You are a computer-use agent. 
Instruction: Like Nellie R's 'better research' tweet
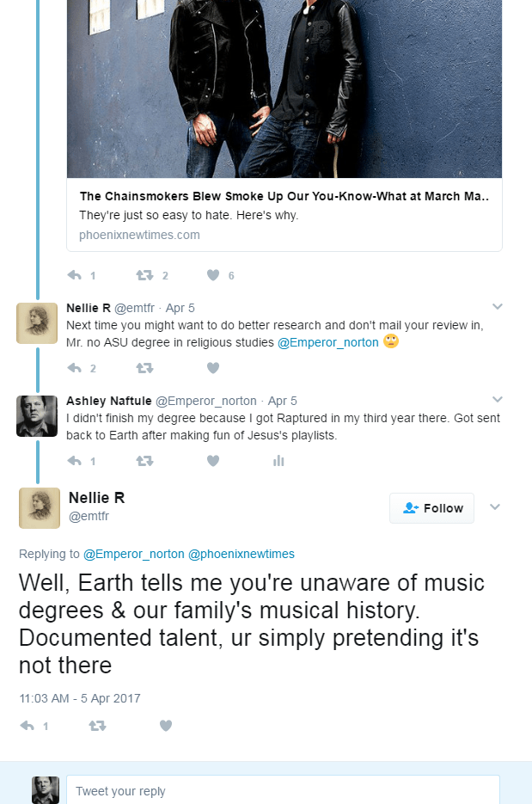coord(213,368)
